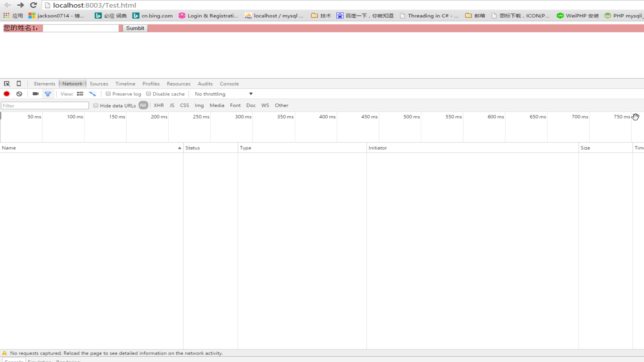The height and width of the screenshot is (362, 644).
Task: Switch to list view mode
Action: (x=80, y=94)
